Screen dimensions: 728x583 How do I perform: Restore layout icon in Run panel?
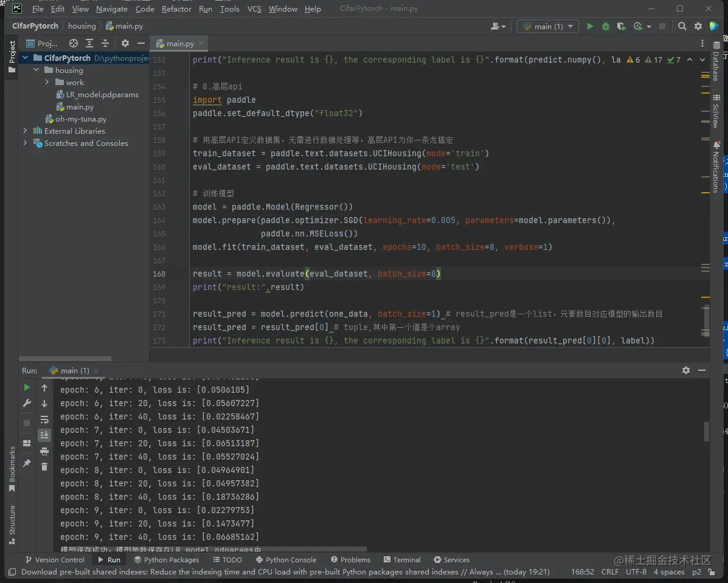coord(27,443)
